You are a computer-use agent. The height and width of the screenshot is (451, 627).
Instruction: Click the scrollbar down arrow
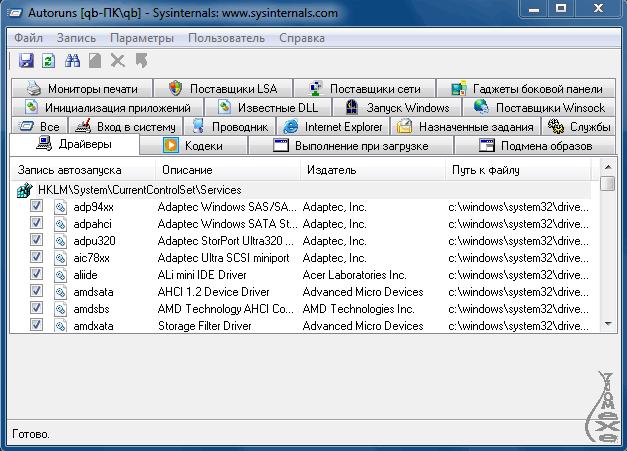[608, 324]
